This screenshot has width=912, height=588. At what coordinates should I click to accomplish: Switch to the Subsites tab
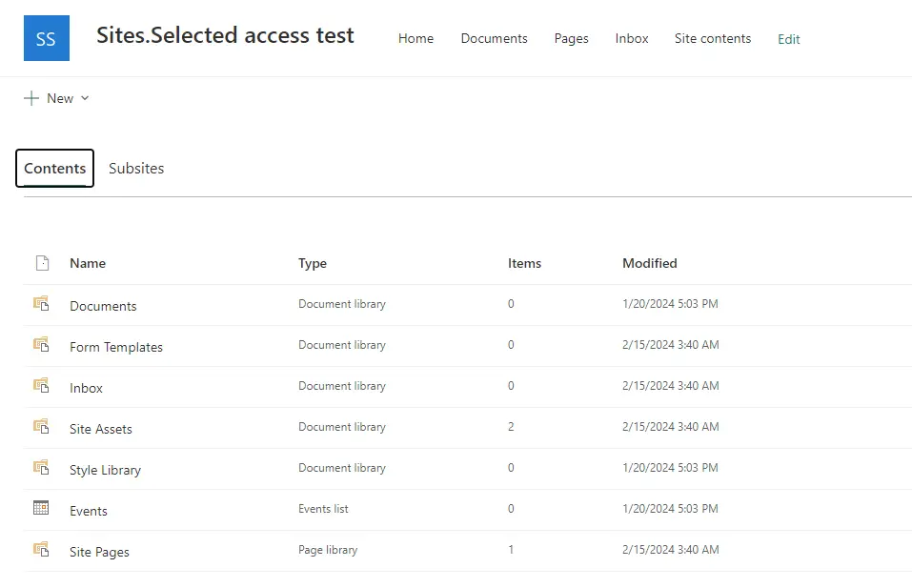point(136,169)
